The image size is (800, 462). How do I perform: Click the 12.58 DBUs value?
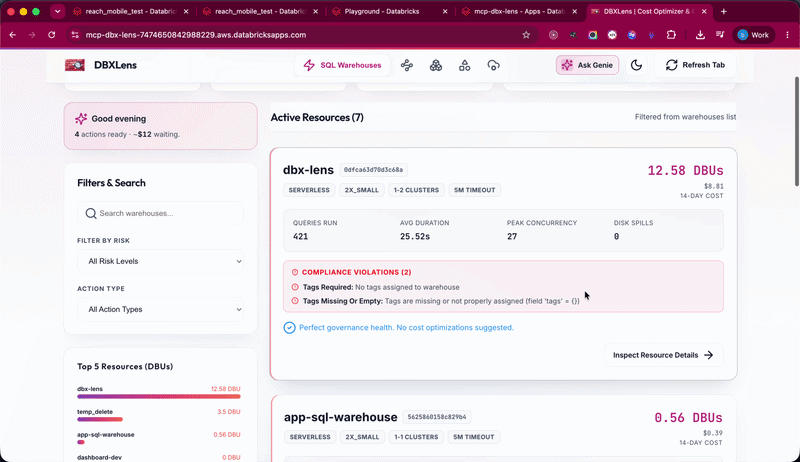tap(685, 170)
